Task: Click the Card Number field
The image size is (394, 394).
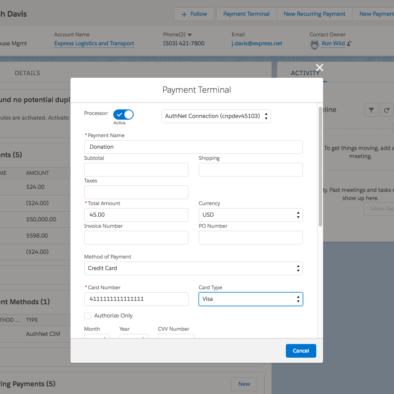Action: pyautogui.click(x=136, y=299)
